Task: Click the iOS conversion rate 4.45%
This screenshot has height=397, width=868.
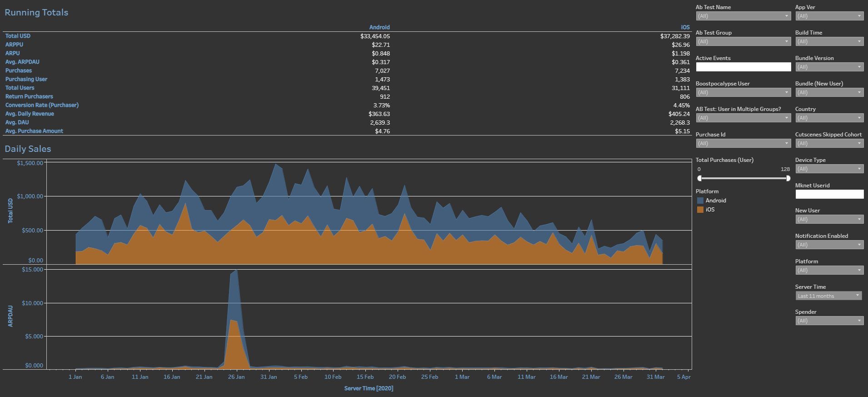Action: pyautogui.click(x=682, y=105)
